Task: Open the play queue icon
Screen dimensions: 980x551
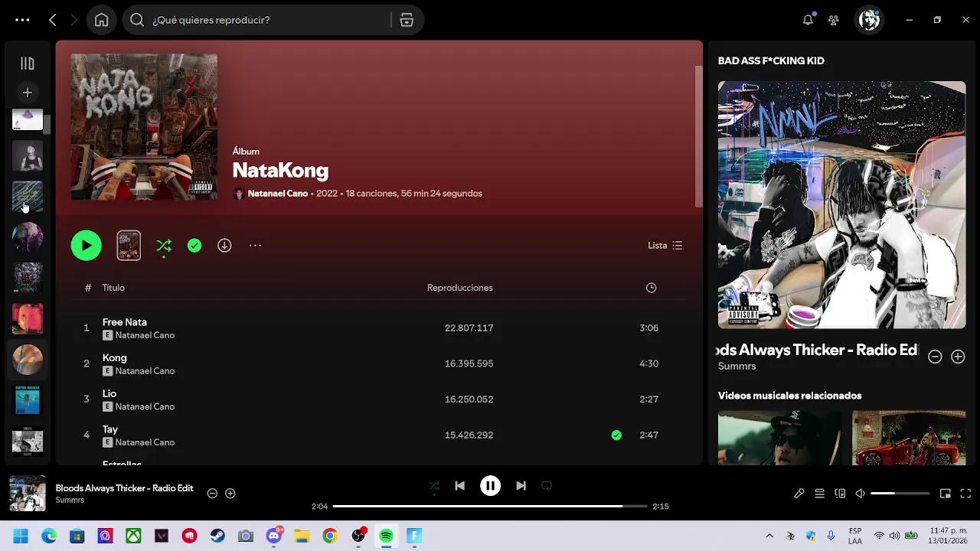Action: click(x=819, y=494)
